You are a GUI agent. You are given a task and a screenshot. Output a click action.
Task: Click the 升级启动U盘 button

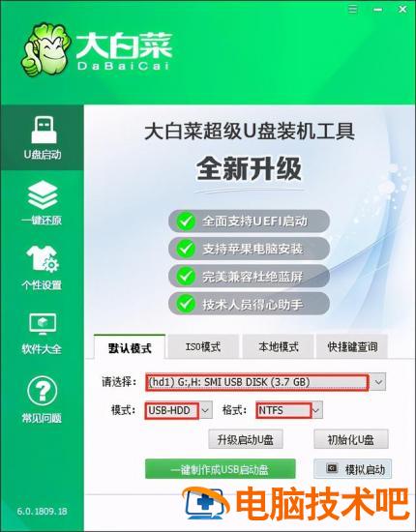point(246,440)
